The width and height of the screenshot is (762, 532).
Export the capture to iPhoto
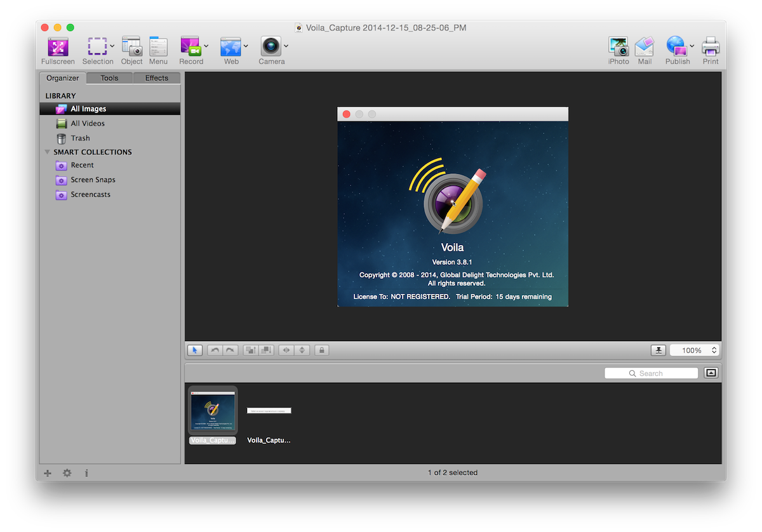coord(618,46)
